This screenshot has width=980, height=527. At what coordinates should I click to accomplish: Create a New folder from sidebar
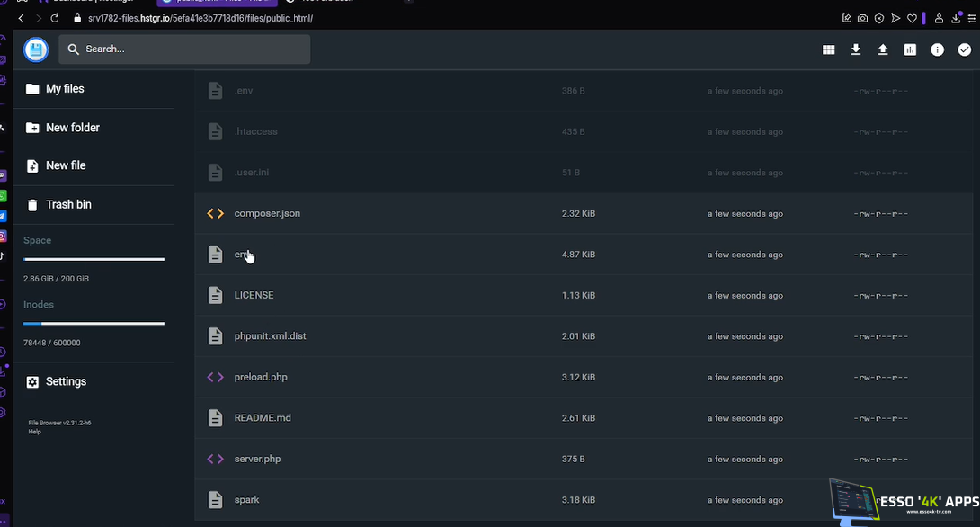coord(72,128)
